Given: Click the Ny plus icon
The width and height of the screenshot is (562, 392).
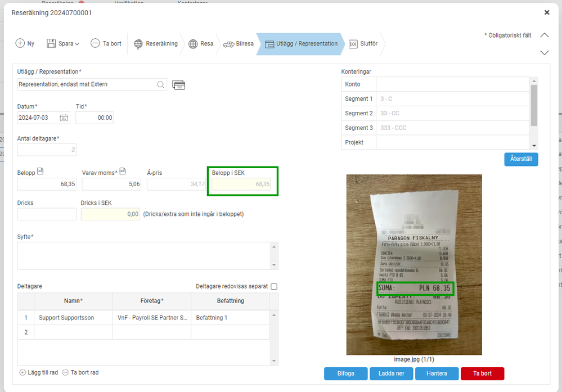Looking at the screenshot, I should [x=20, y=43].
